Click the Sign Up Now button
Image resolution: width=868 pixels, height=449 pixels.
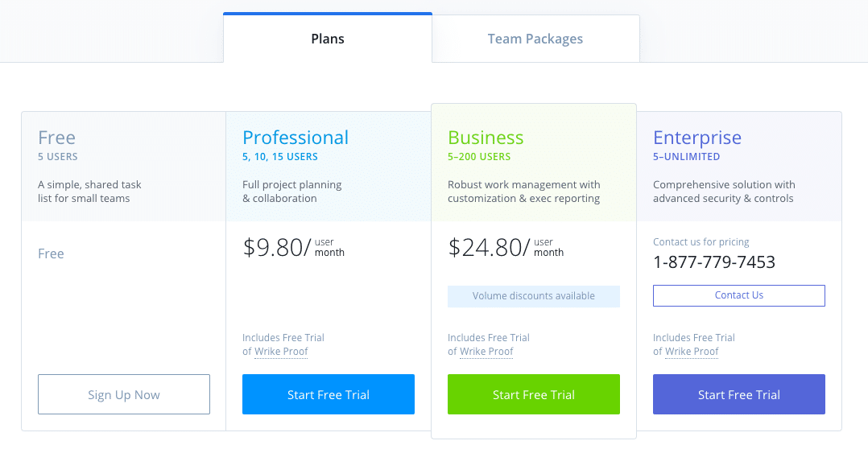click(124, 394)
